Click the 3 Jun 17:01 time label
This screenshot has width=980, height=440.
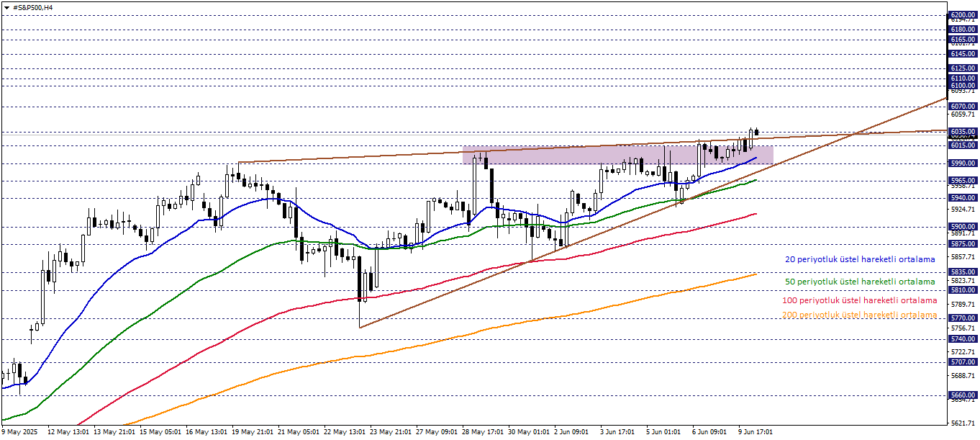619,433
